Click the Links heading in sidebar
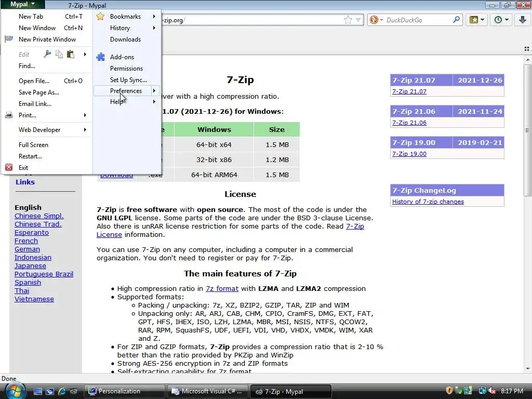This screenshot has height=399, width=532. [x=25, y=182]
